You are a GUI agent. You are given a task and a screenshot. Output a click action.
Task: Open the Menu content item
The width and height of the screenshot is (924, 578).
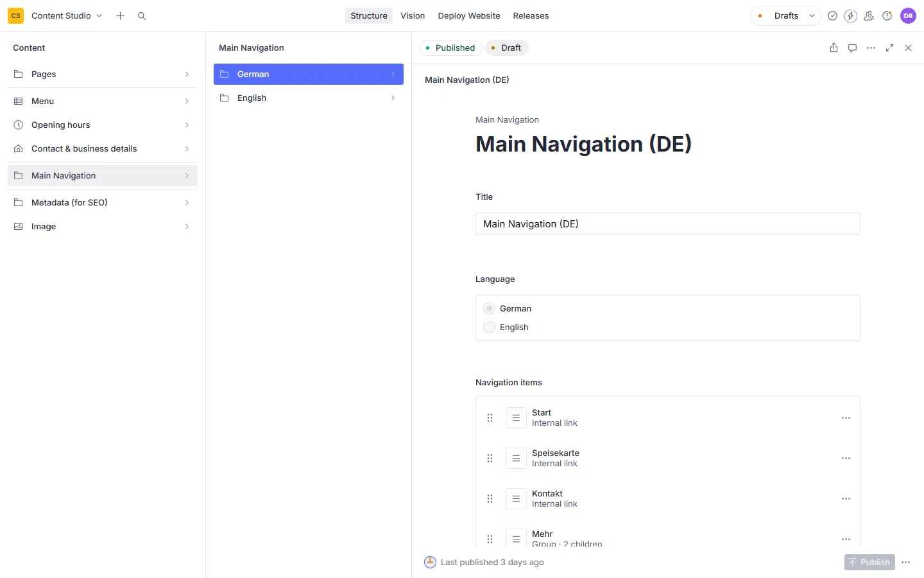(x=103, y=101)
